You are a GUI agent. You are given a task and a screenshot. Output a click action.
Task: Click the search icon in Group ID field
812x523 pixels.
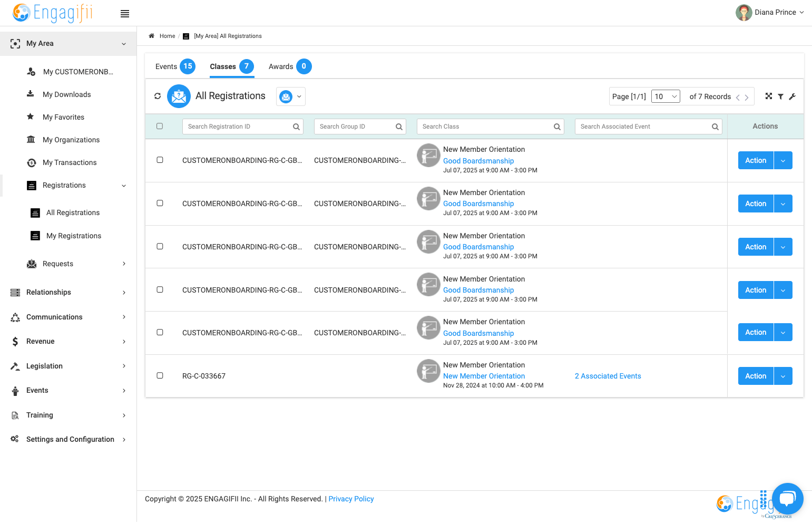pyautogui.click(x=399, y=127)
